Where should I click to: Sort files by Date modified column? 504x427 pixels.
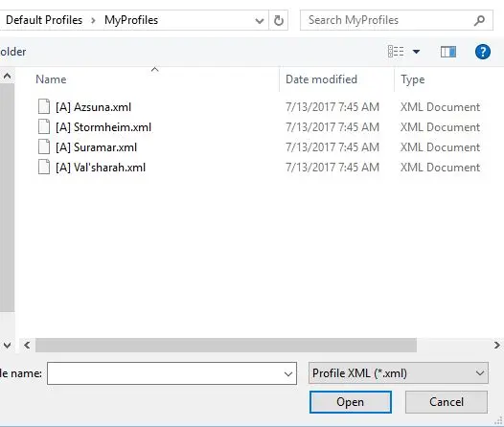click(321, 79)
